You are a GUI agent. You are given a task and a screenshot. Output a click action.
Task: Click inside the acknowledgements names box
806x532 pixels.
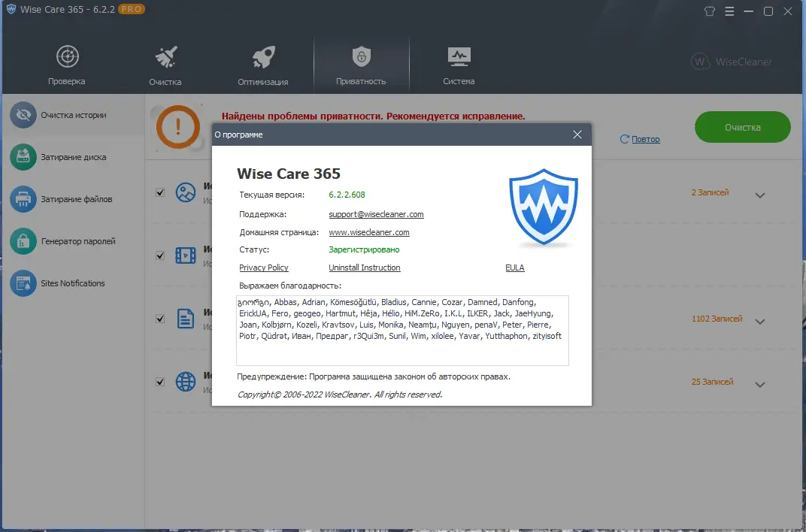point(402,330)
